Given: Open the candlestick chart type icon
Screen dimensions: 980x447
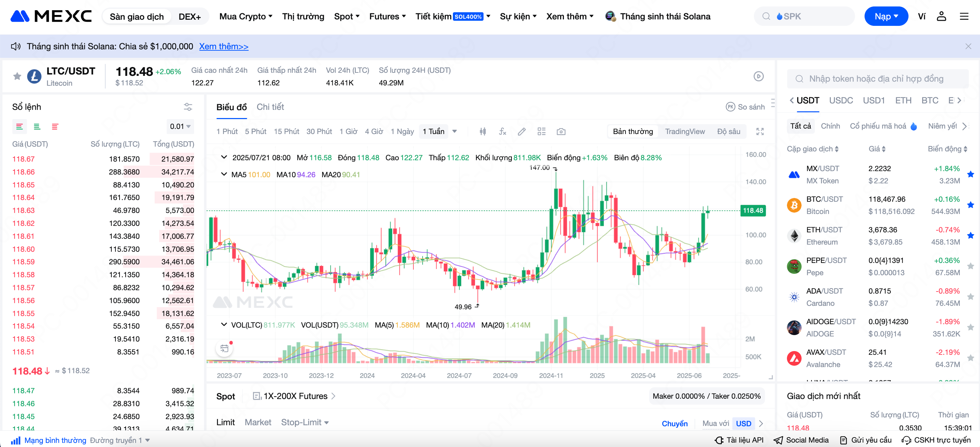Looking at the screenshot, I should [483, 132].
